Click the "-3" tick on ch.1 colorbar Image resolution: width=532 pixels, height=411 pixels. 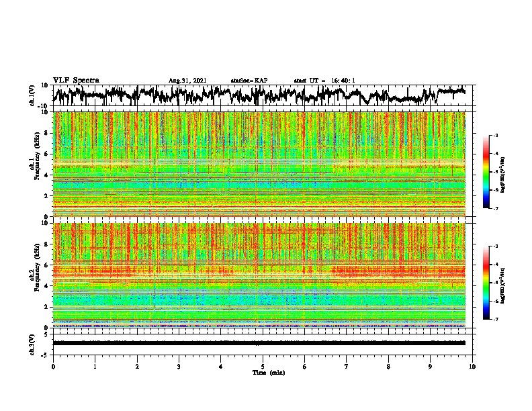(x=495, y=135)
